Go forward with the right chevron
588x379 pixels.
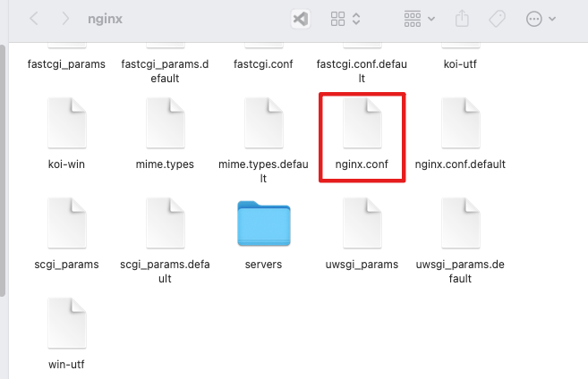coord(65,19)
